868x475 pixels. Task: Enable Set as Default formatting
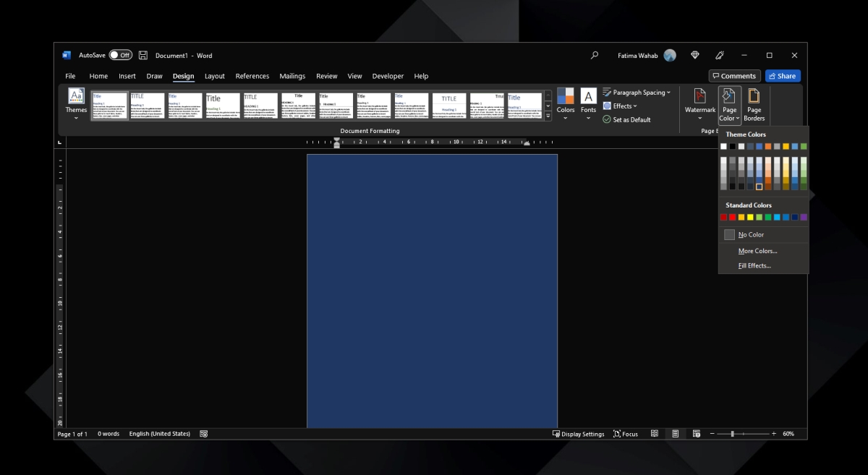pyautogui.click(x=626, y=119)
